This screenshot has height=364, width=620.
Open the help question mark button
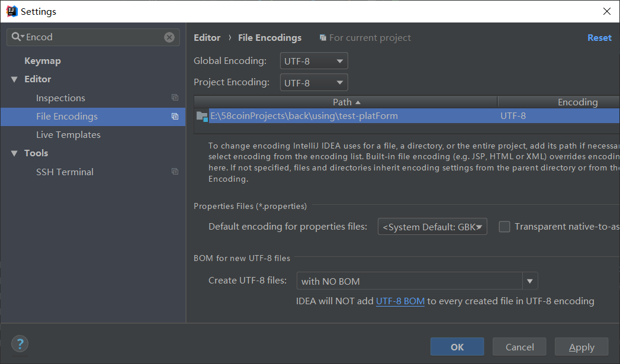tap(20, 344)
